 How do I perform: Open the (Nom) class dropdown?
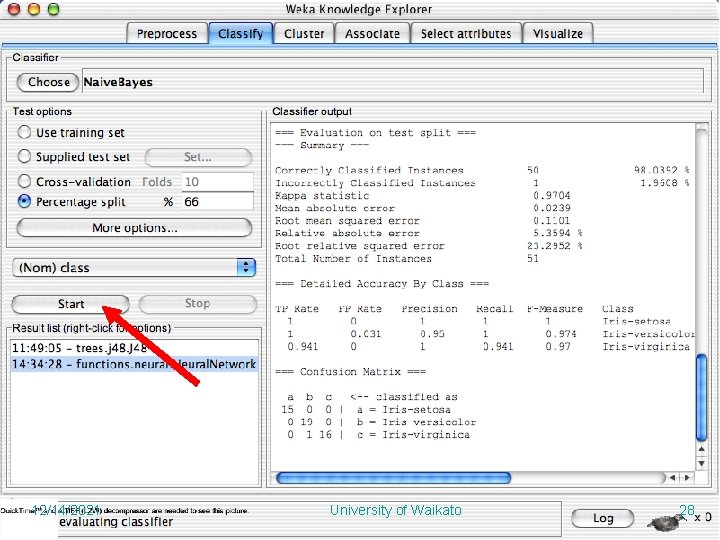tap(134, 267)
